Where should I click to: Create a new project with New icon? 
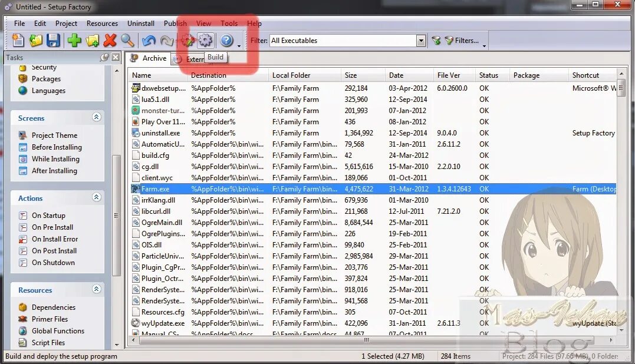pos(18,41)
